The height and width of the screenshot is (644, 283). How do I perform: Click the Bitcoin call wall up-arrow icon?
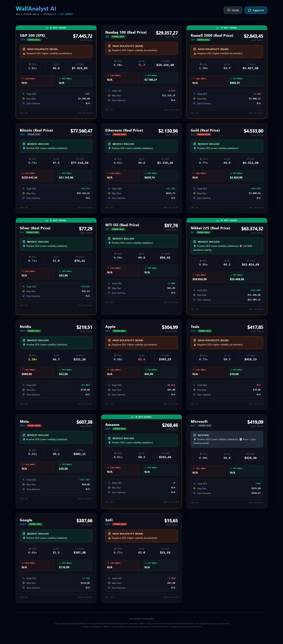click(x=23, y=173)
